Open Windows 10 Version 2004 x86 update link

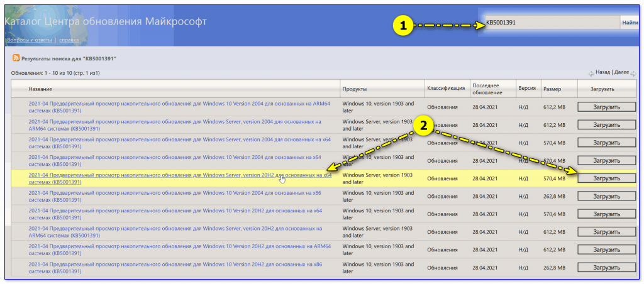[175, 193]
